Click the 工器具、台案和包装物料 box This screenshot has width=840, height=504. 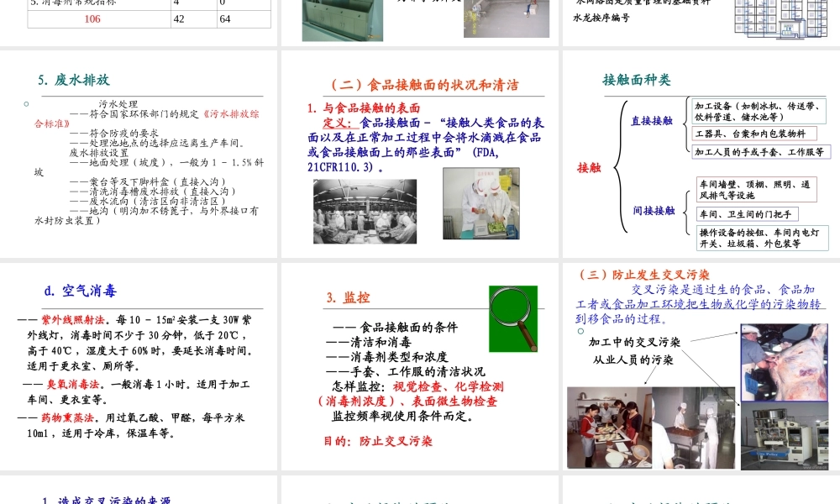pos(756,132)
